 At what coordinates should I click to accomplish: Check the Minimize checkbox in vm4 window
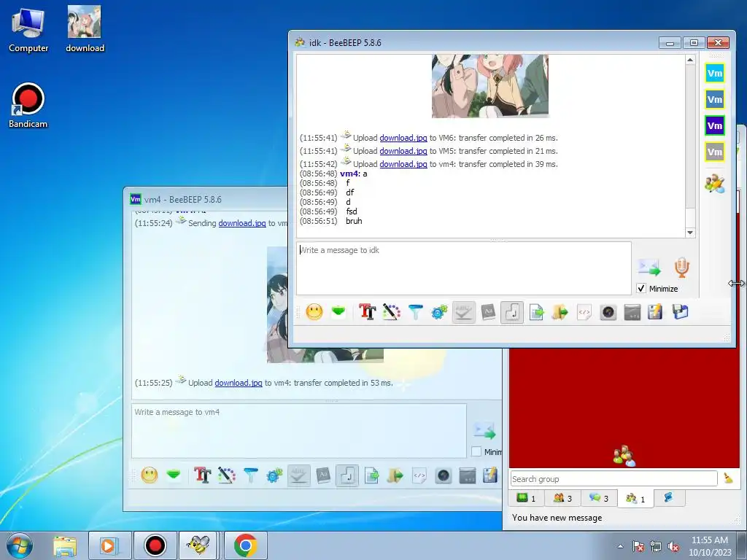pos(476,451)
